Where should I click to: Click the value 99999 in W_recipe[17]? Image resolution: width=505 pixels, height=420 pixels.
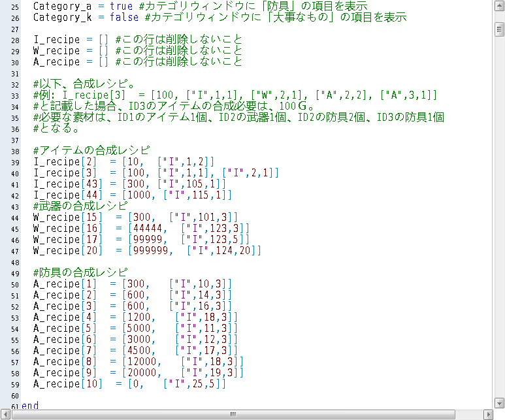pyautogui.click(x=148, y=239)
